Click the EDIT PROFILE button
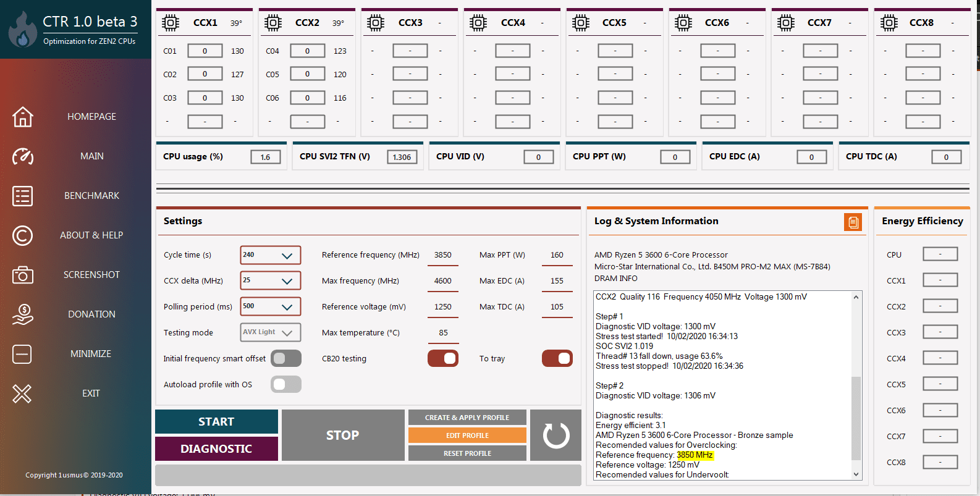This screenshot has width=980, height=496. coord(467,435)
